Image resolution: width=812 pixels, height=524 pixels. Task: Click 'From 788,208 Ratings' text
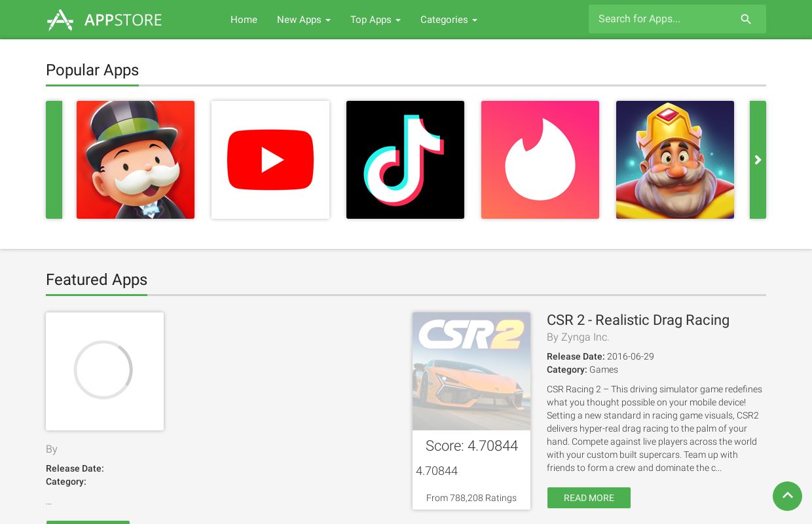pos(471,498)
